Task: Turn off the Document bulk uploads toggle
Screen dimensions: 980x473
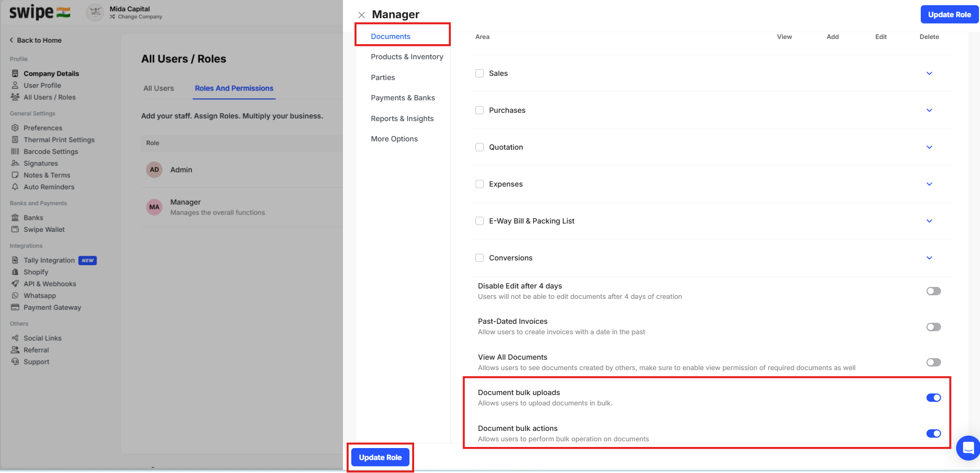Action: 933,398
